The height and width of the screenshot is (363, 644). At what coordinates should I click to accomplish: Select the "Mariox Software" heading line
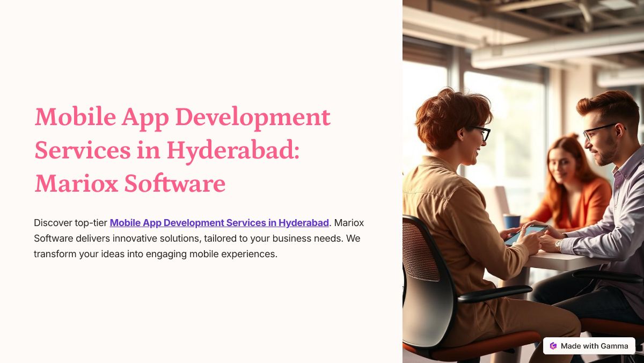tap(130, 184)
